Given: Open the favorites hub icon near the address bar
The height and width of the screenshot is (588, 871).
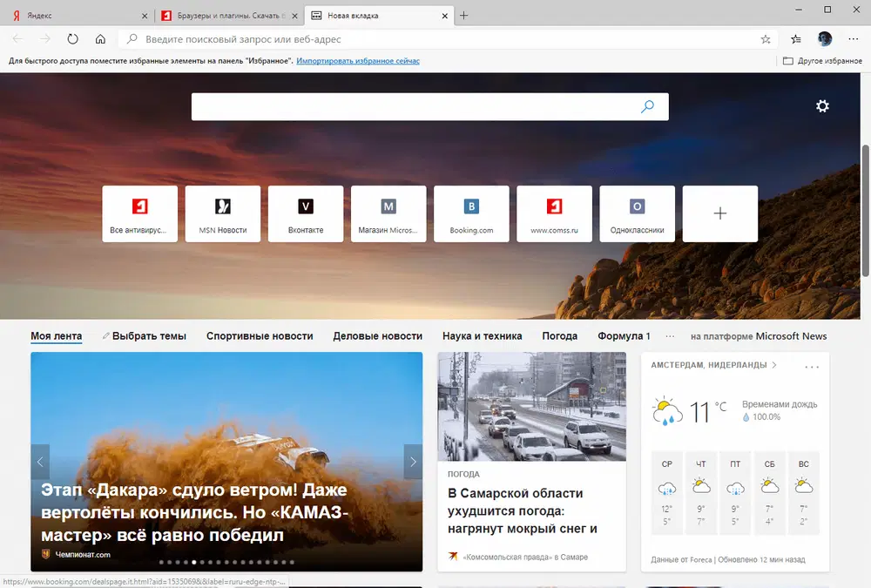Looking at the screenshot, I should pos(794,38).
